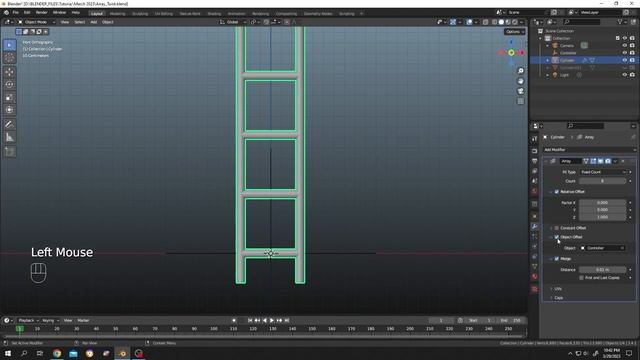640x360 pixels.
Task: Select the Move tool
Action: (x=9, y=72)
